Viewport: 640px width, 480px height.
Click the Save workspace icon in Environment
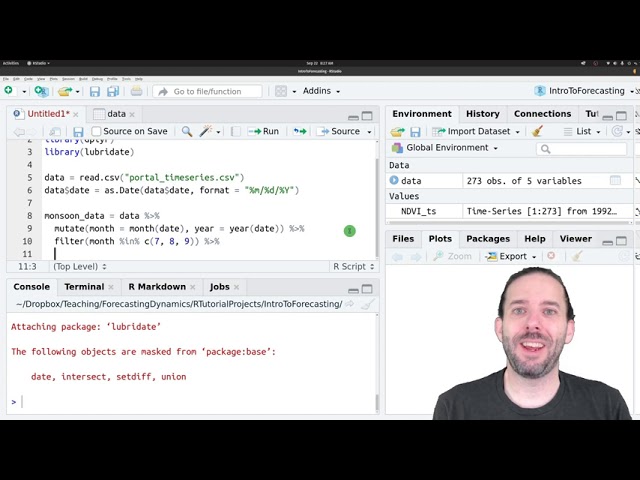(x=415, y=131)
